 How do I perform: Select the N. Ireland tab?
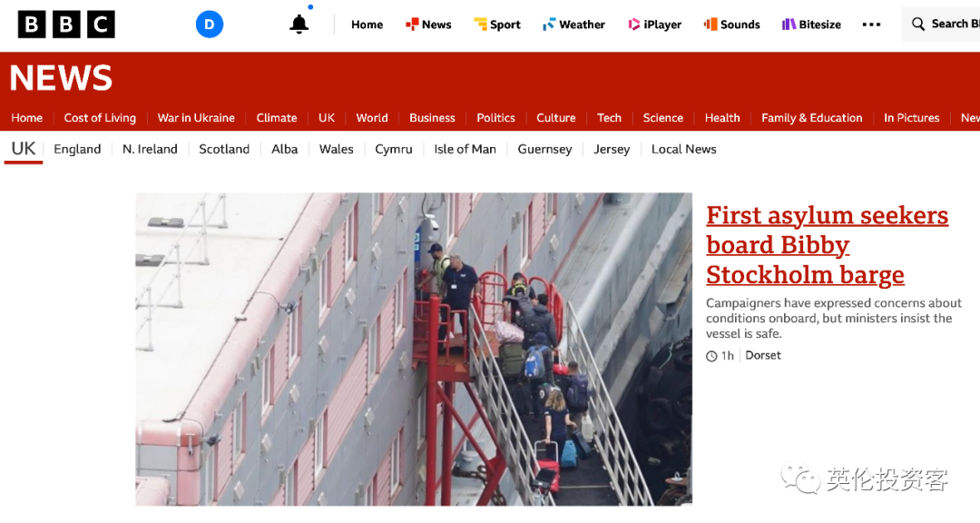150,149
